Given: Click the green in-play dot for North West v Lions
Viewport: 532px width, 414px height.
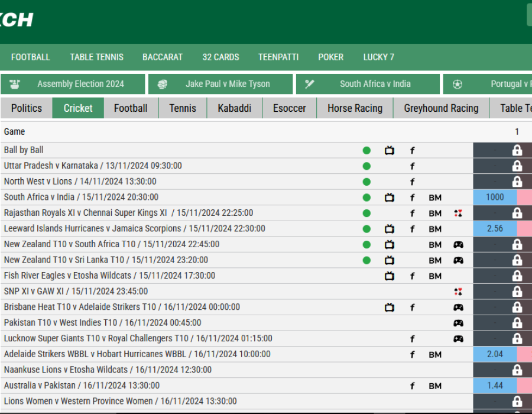Looking at the screenshot, I should (x=366, y=182).
